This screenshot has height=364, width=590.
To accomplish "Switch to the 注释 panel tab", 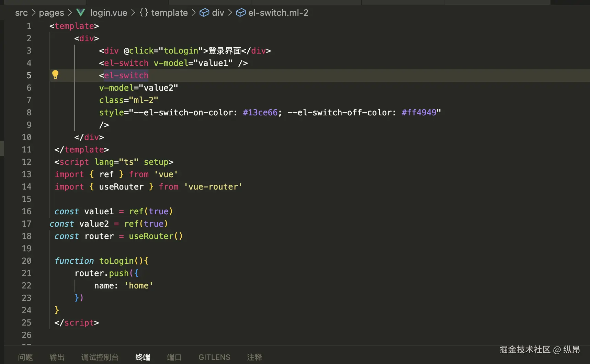I will [254, 357].
